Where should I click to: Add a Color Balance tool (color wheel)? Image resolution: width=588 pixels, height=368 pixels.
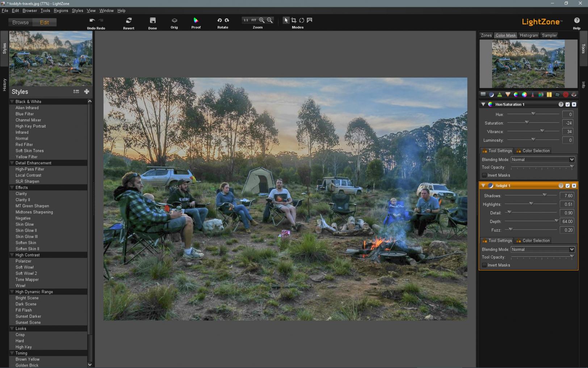point(524,94)
